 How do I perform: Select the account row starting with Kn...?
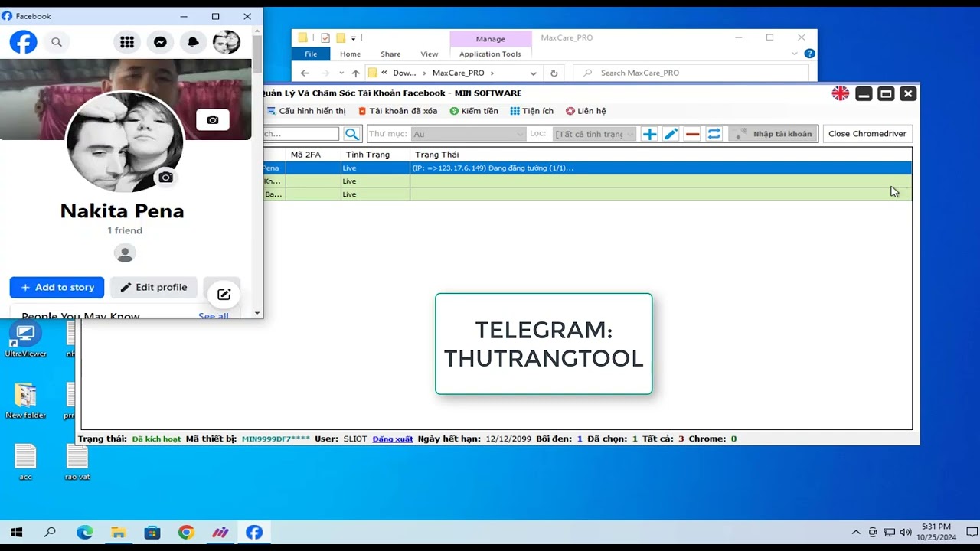[587, 181]
